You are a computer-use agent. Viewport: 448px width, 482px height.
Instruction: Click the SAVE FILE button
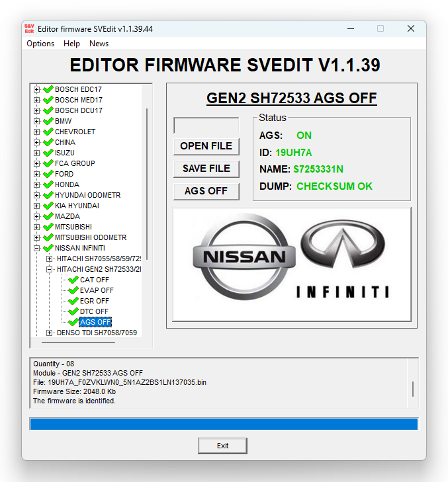[x=206, y=169]
